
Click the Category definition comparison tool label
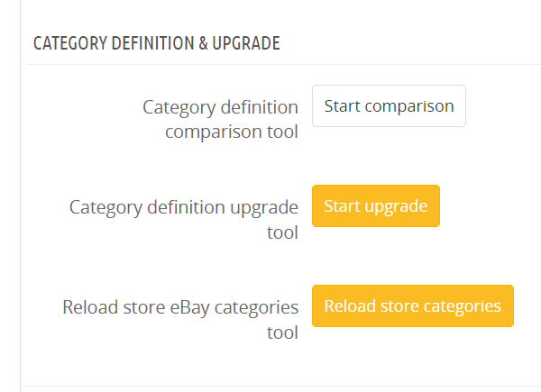pyautogui.click(x=220, y=121)
